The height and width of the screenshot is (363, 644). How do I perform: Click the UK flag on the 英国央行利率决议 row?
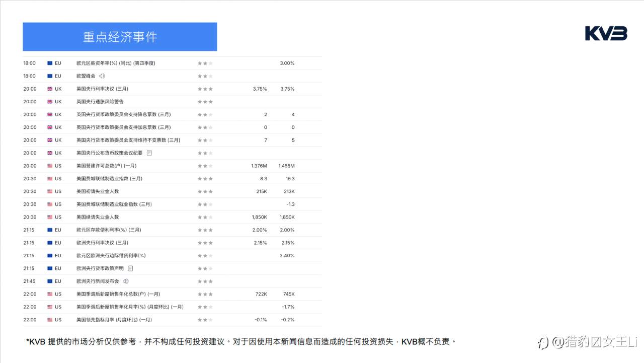point(49,89)
